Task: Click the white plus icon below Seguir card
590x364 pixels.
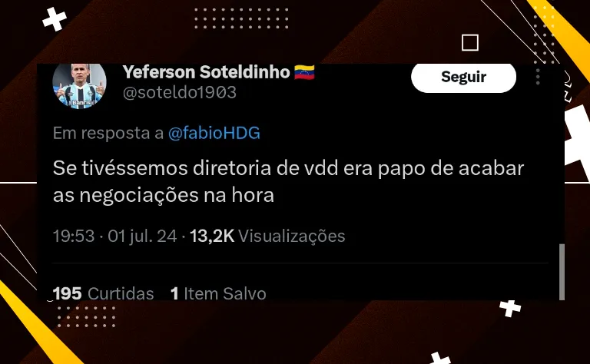Action: point(510,309)
